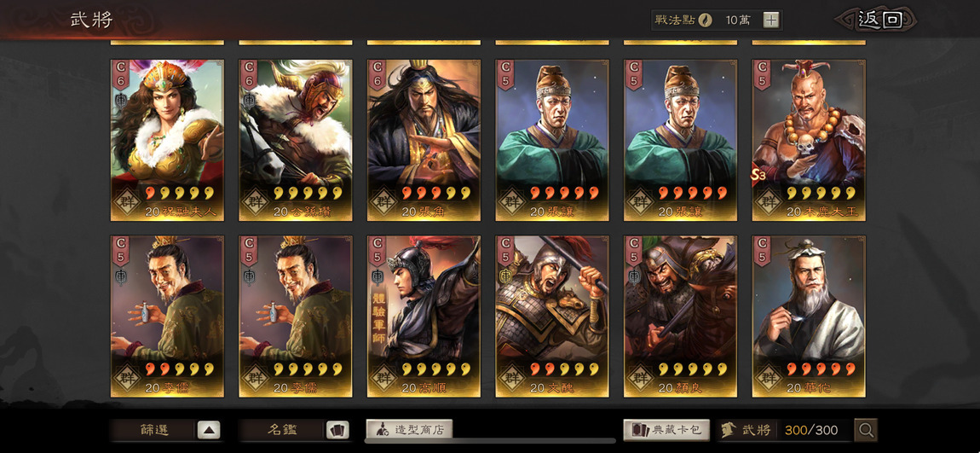Click the 武將 300/300 count indicator
This screenshot has width=980, height=453.
click(785, 430)
